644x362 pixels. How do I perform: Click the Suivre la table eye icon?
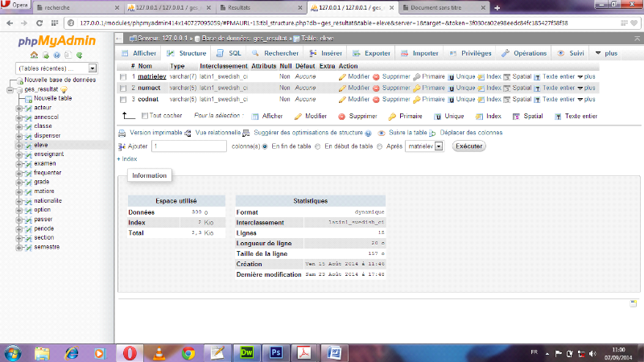click(x=381, y=133)
